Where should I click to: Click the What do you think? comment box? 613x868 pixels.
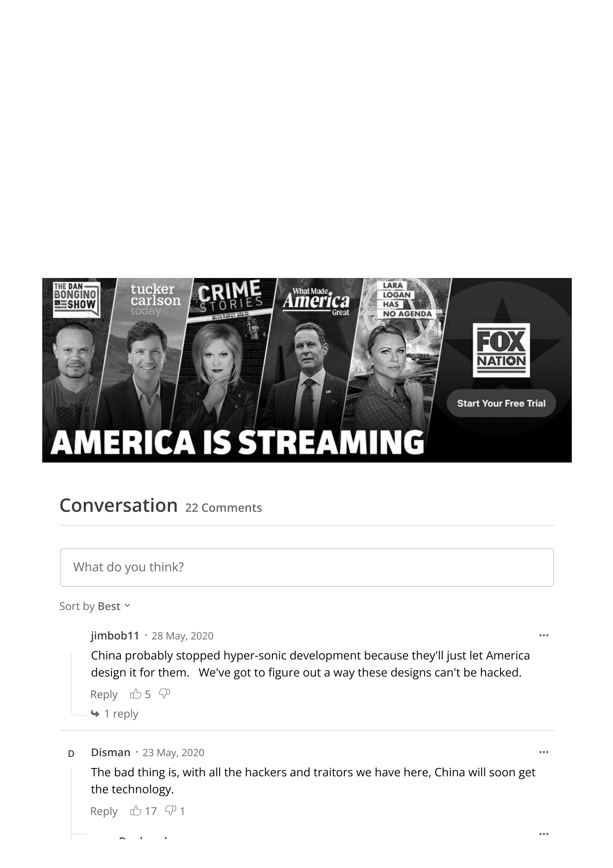point(306,567)
